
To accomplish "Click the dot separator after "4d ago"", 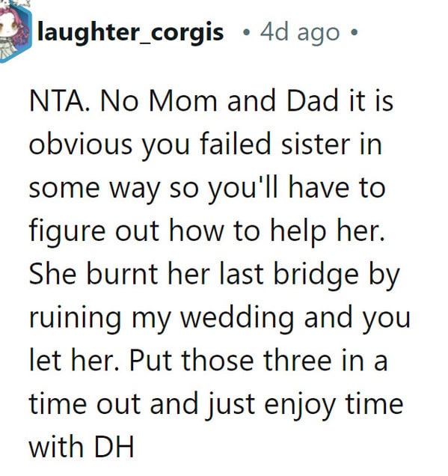I will [x=354, y=32].
